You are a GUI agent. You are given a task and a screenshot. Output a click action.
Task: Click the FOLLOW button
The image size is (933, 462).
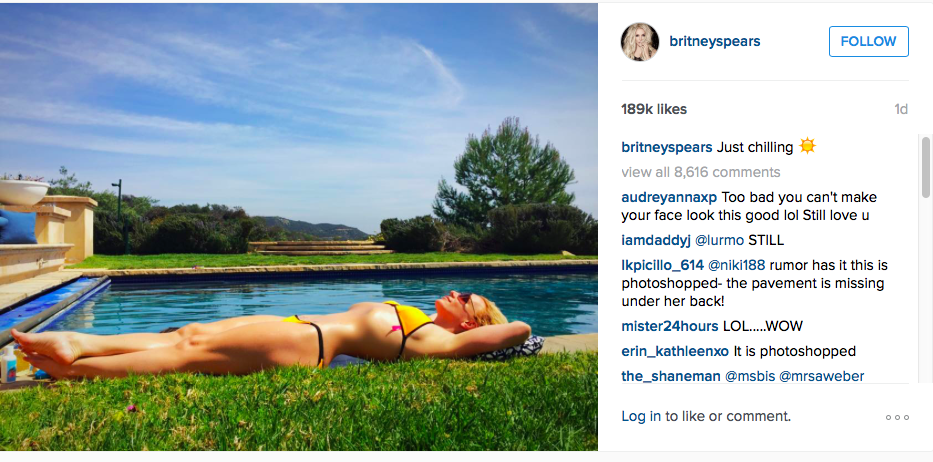pyautogui.click(x=869, y=42)
